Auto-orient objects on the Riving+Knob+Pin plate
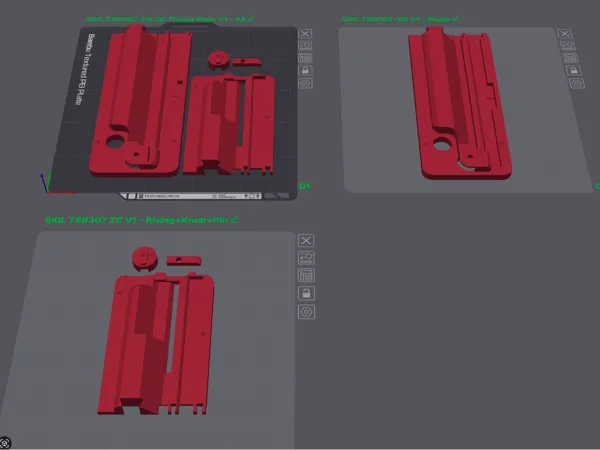This screenshot has height=450, width=600. (306, 258)
